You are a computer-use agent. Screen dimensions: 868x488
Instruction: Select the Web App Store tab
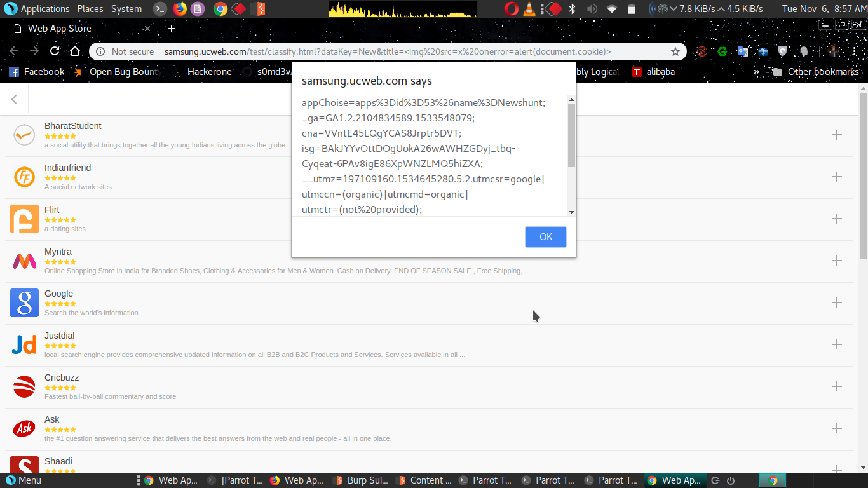click(x=82, y=29)
